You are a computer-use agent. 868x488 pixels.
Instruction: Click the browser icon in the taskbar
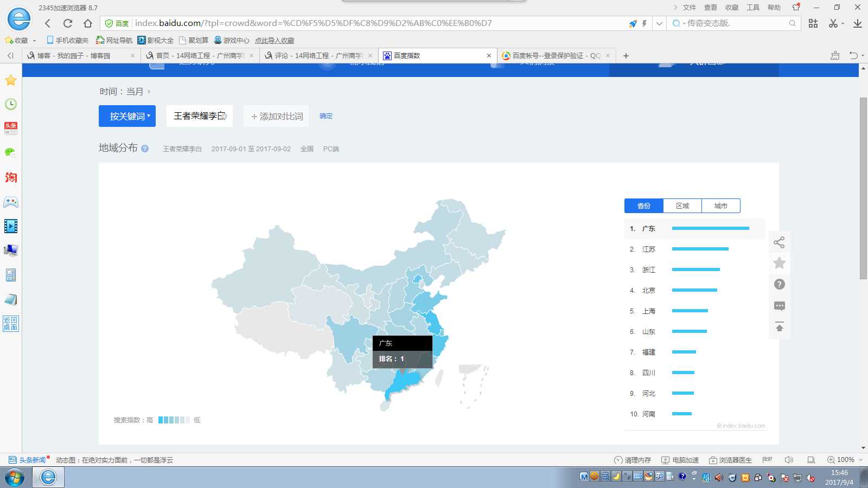coord(48,477)
